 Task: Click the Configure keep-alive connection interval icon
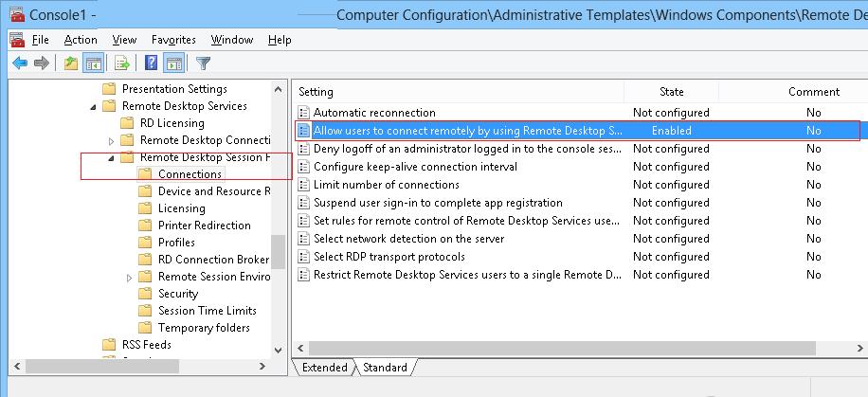[303, 167]
